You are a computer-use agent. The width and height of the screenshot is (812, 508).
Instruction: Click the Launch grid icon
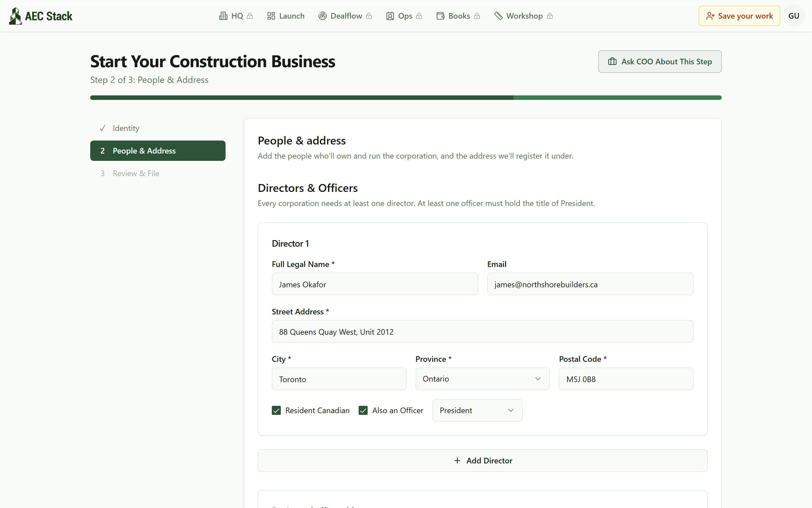coord(271,16)
